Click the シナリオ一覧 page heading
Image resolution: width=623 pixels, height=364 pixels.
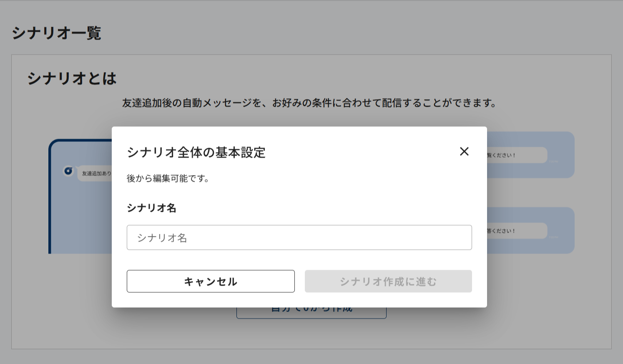point(56,33)
